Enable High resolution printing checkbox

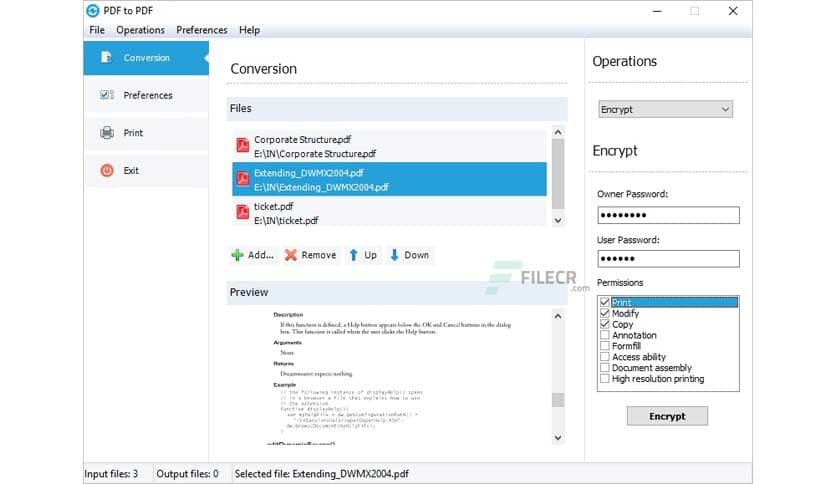click(x=604, y=379)
